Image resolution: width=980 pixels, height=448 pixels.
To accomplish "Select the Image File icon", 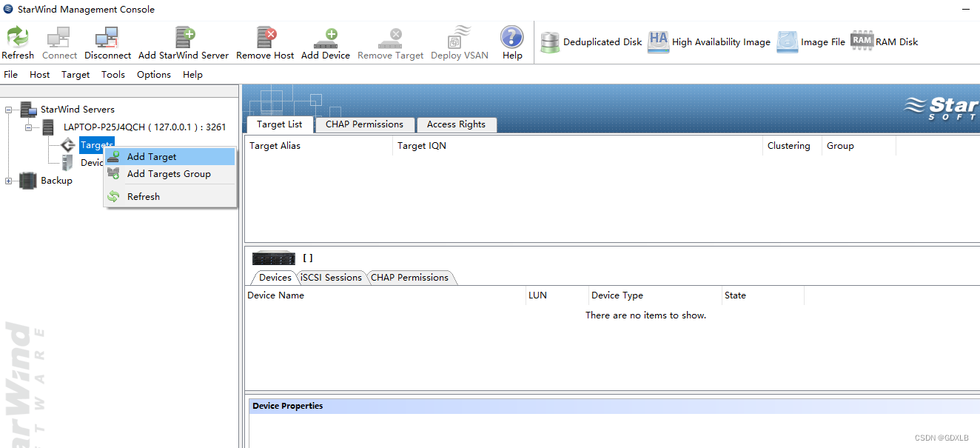I will (x=788, y=42).
